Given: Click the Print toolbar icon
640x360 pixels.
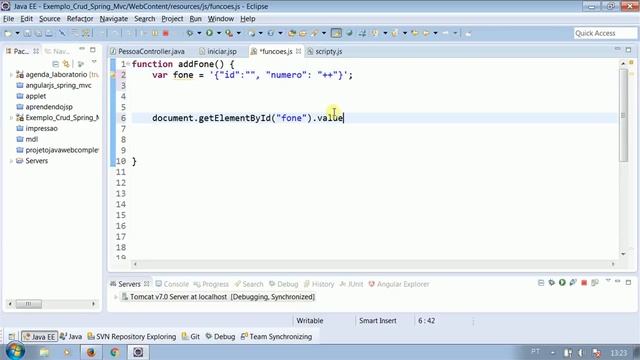Looking at the screenshot, I should pos(49,33).
